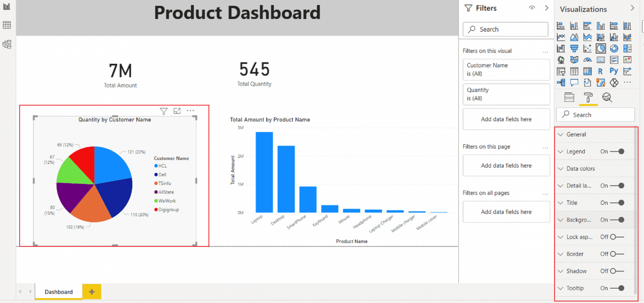644x303 pixels.
Task: Open the Model view in the left sidebar
Action: point(7,44)
